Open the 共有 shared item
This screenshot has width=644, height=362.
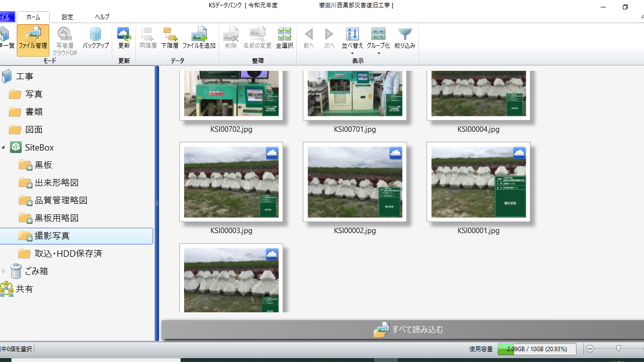tap(24, 289)
